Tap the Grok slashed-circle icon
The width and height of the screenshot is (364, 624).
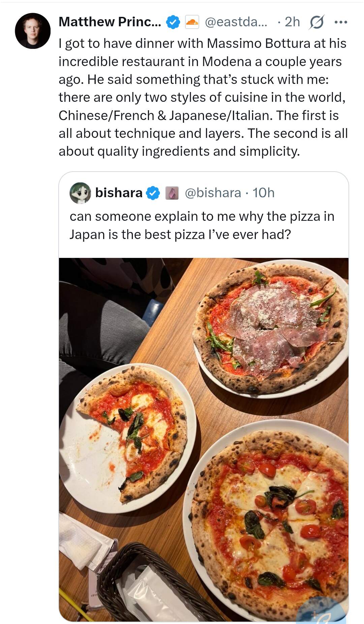316,22
